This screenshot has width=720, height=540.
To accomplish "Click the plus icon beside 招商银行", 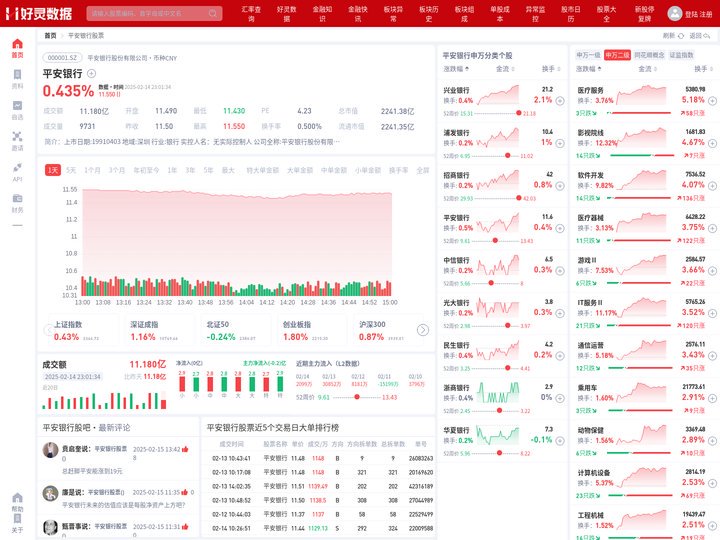I will (x=560, y=186).
